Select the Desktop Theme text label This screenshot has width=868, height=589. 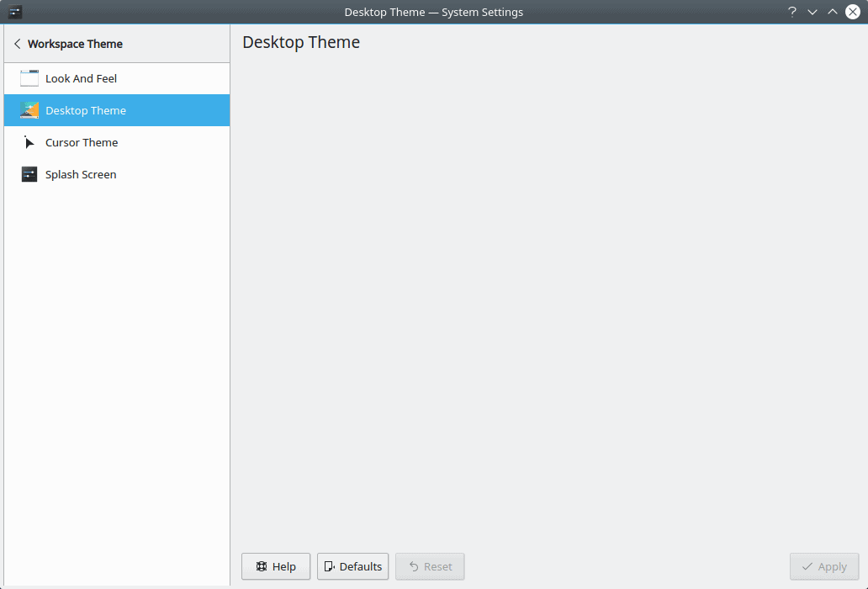tap(86, 110)
